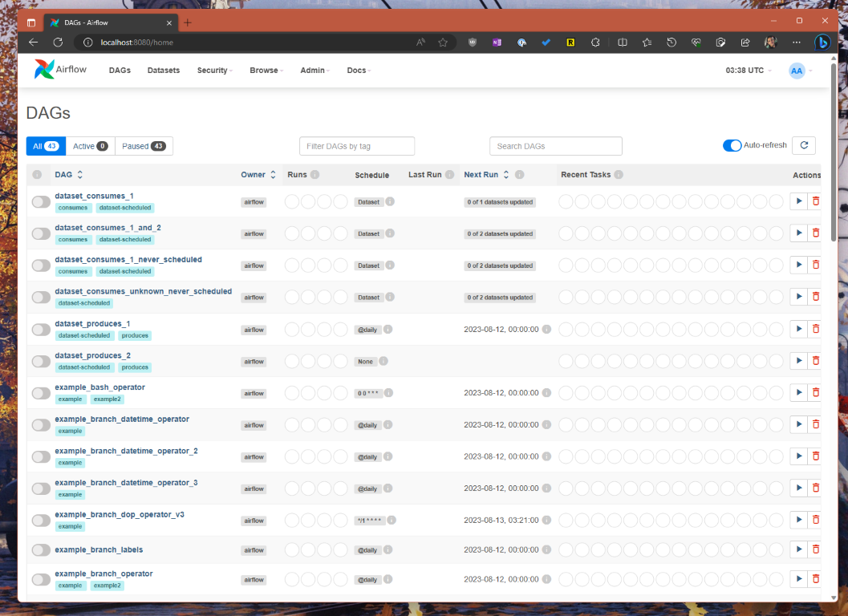This screenshot has width=848, height=616.
Task: Open the Browse dropdown menu
Action: 266,71
